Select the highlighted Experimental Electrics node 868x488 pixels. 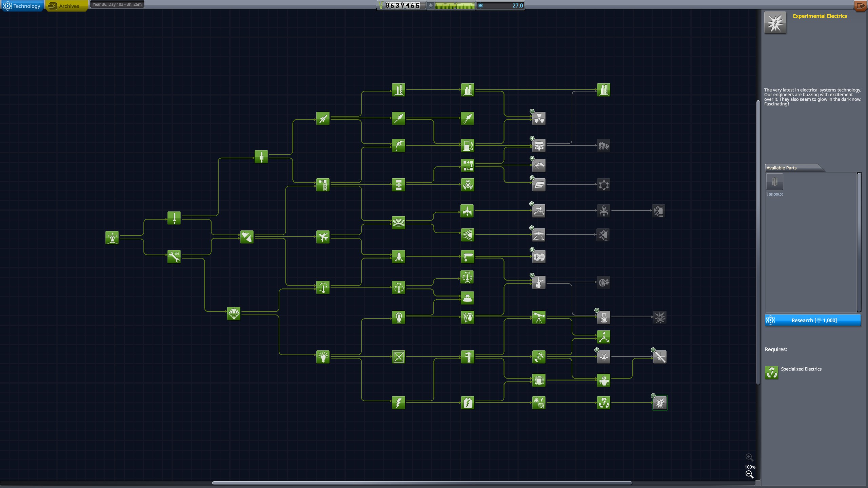pos(660,403)
